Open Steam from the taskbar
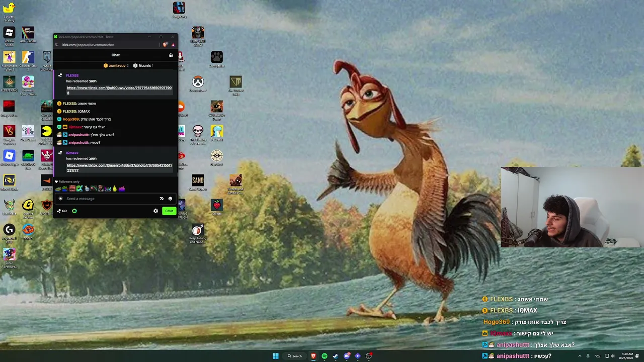Image resolution: width=644 pixels, height=362 pixels. (336, 356)
